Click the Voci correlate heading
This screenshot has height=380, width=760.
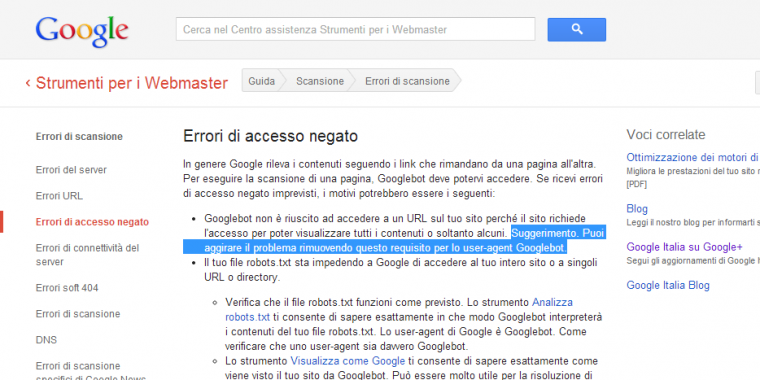[665, 134]
